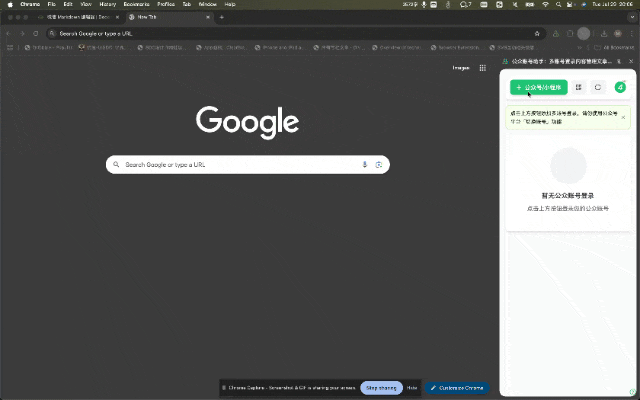Open the QR grid icon beside add button

coord(578,87)
